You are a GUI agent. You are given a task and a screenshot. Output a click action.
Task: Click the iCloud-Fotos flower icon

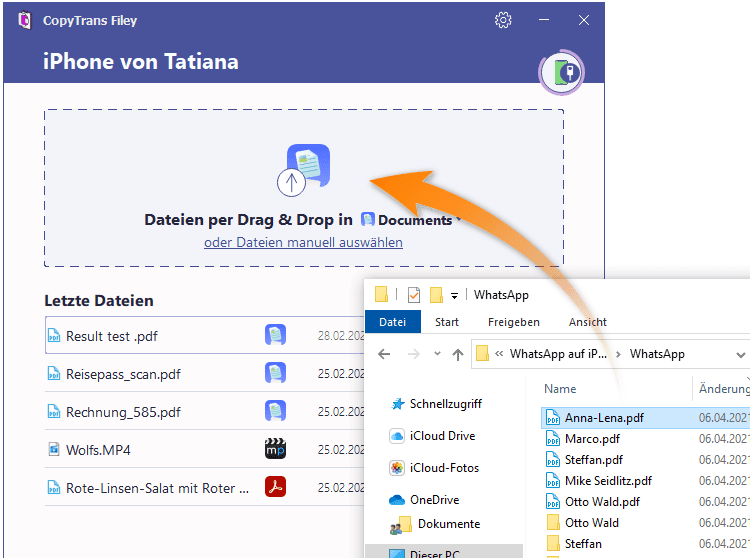(397, 468)
